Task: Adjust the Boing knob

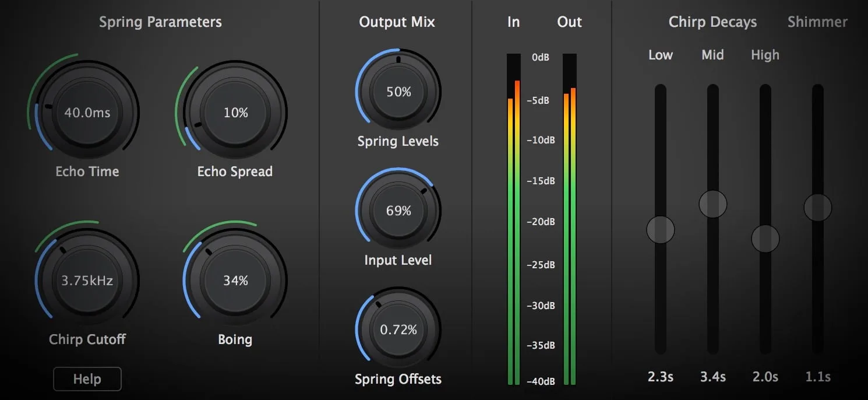Action: (x=235, y=280)
